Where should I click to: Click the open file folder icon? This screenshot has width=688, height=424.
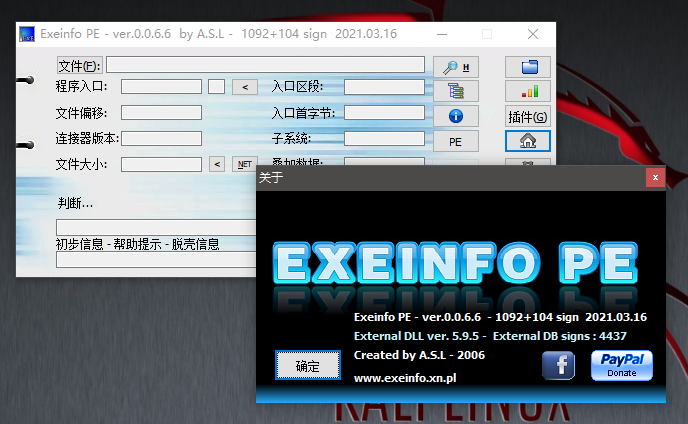point(528,67)
